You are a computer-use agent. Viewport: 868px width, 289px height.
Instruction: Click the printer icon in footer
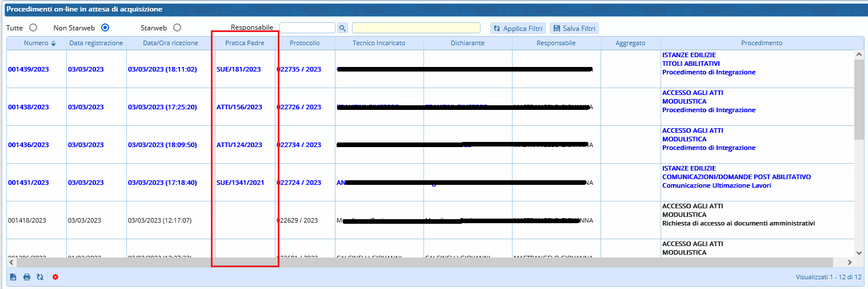click(x=26, y=277)
